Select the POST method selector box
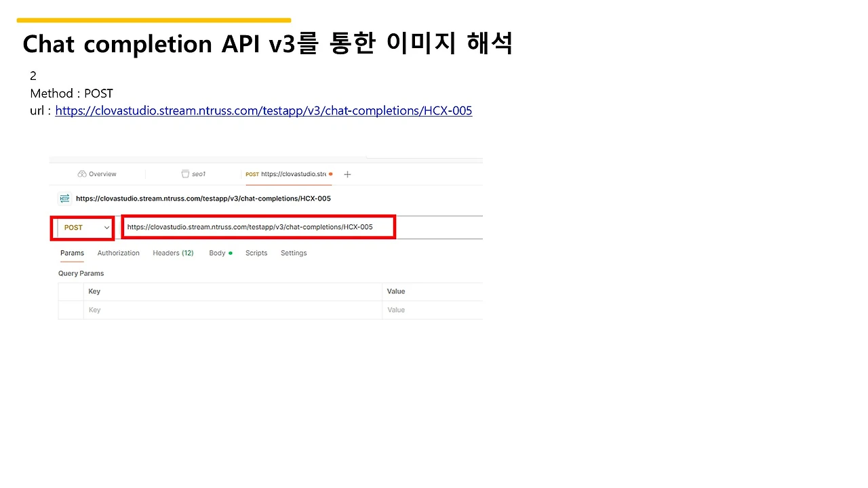Image resolution: width=868 pixels, height=488 pixels. [x=83, y=228]
